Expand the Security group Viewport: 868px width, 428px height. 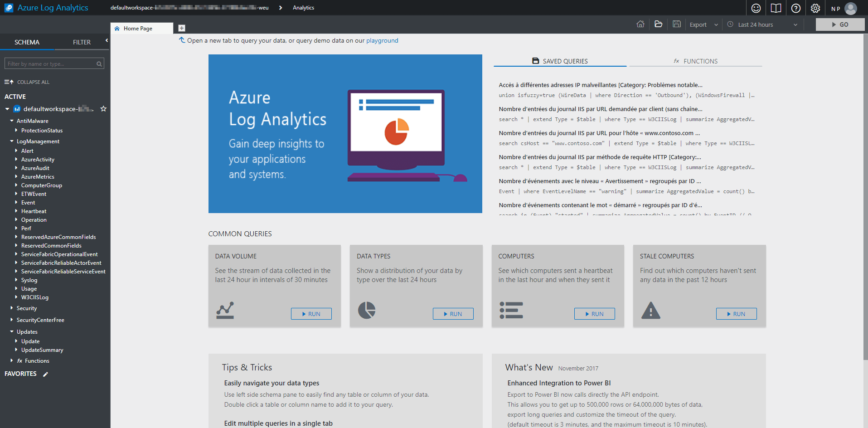pyautogui.click(x=12, y=308)
